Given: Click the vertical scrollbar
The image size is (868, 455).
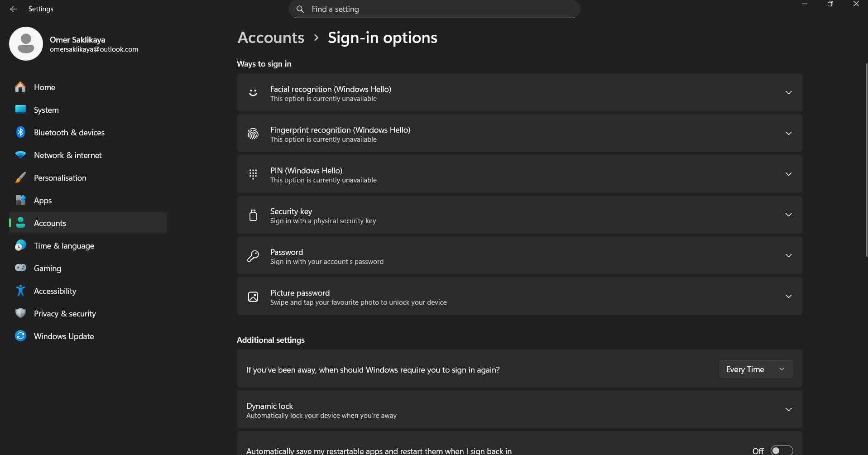Looking at the screenshot, I should pos(866,161).
